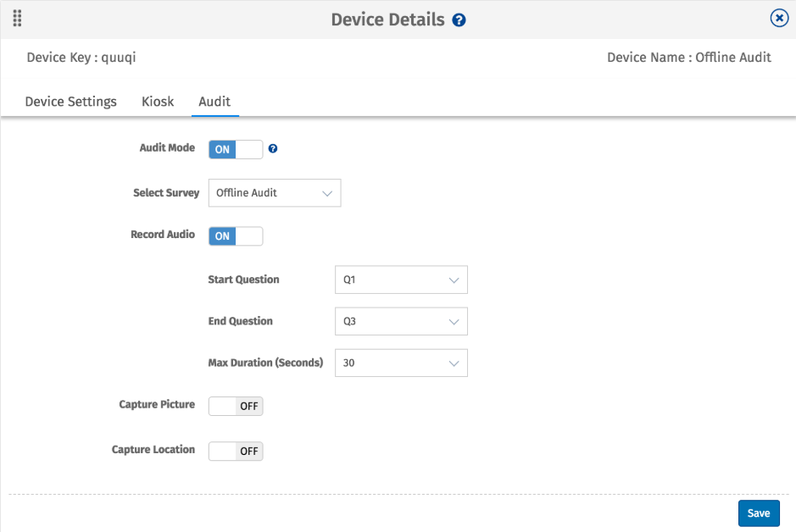Enable the Capture Picture toggle
Screen dimensions: 796x532
coord(235,406)
